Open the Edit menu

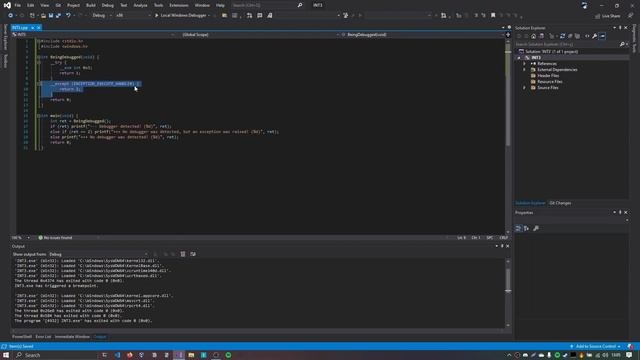pyautogui.click(x=31, y=5)
